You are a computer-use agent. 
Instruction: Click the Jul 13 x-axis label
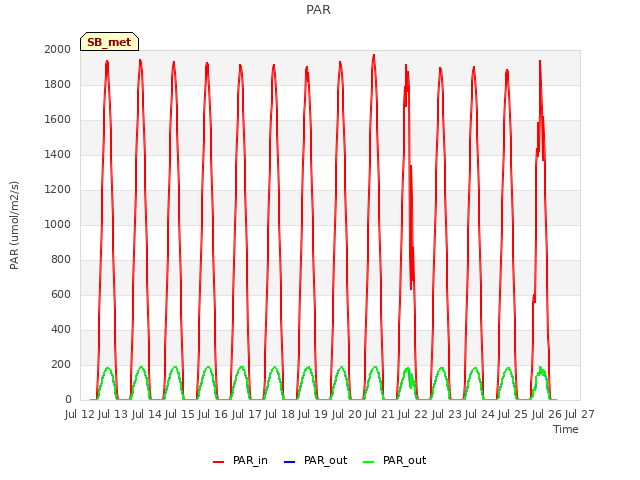pyautogui.click(x=113, y=414)
